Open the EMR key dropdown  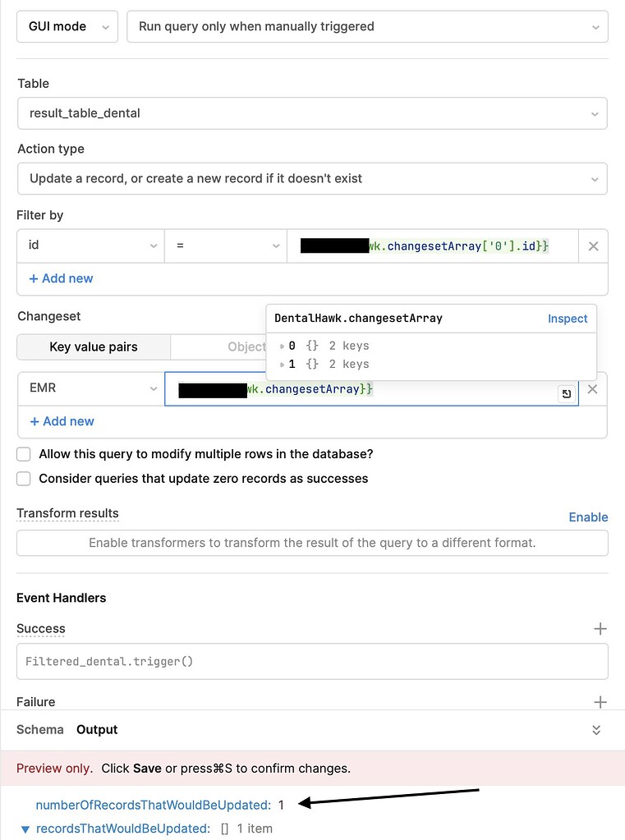(90, 388)
